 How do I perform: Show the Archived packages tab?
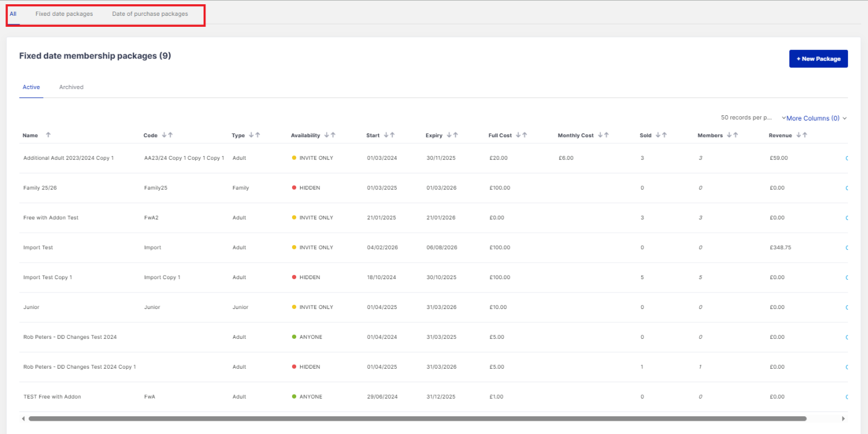click(x=71, y=87)
